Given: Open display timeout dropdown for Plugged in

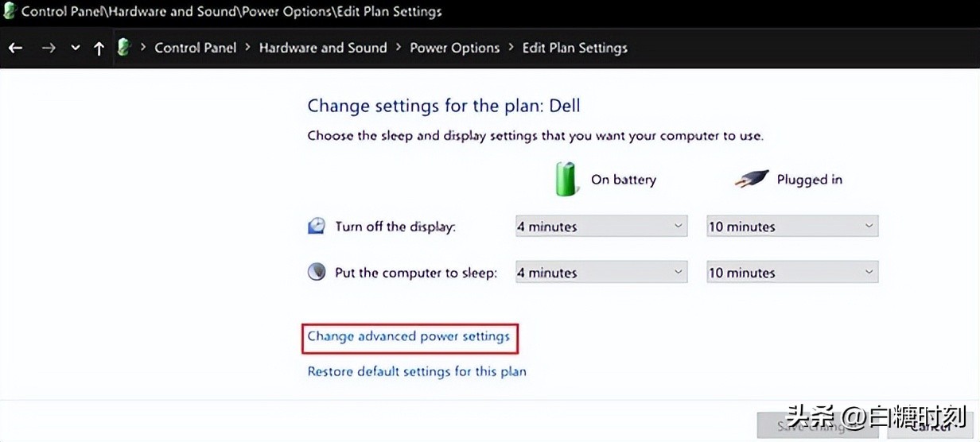Looking at the screenshot, I should (x=792, y=227).
